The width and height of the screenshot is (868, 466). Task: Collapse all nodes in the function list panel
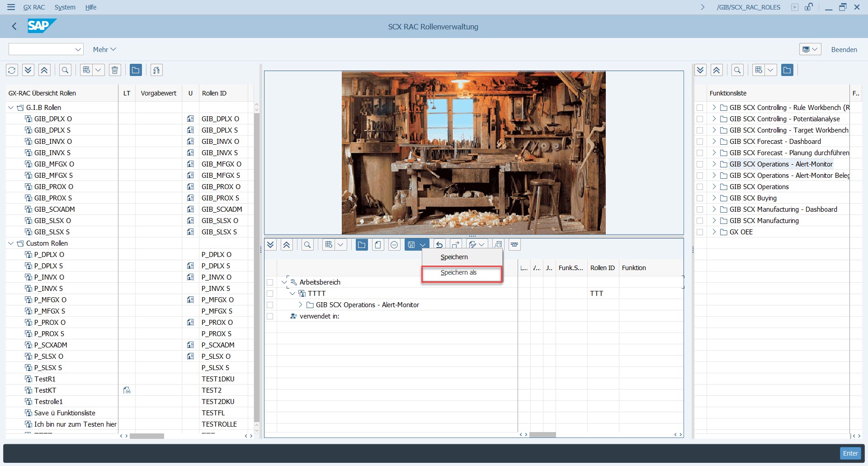[717, 70]
